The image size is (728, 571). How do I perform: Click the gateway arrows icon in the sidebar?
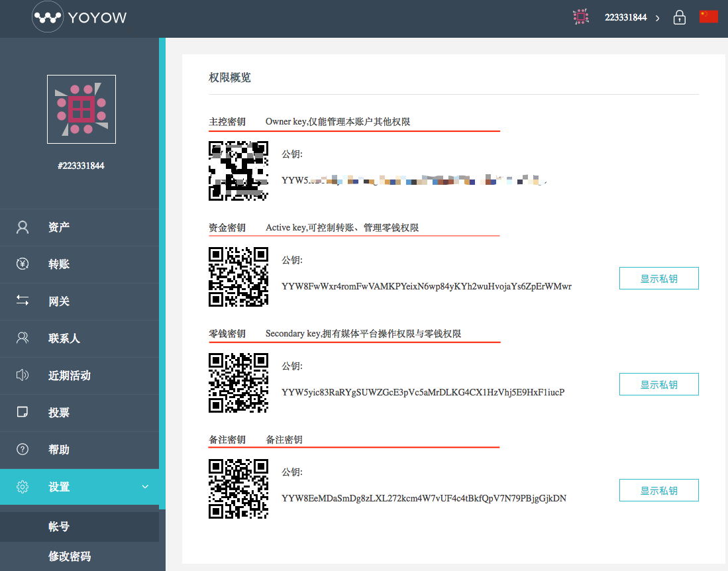23,300
